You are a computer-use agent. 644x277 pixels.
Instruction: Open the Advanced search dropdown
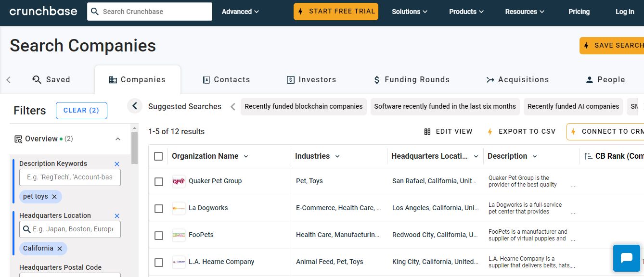pos(240,12)
